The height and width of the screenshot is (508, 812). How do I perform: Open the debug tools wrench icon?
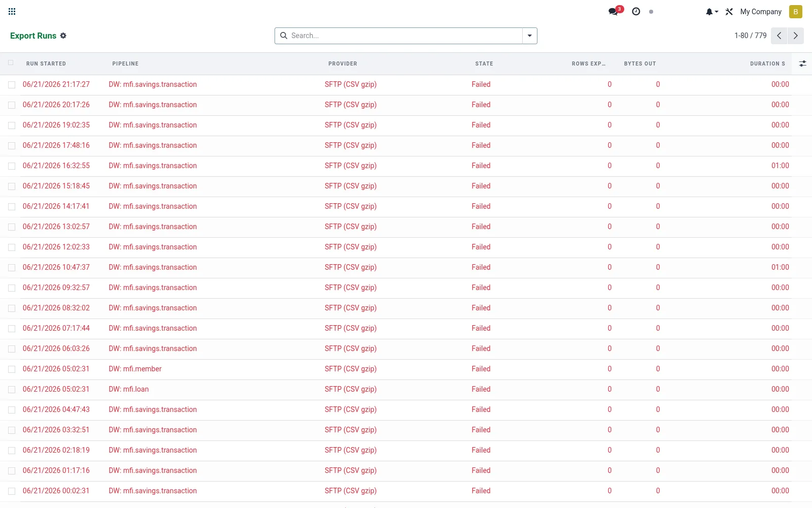[729, 12]
